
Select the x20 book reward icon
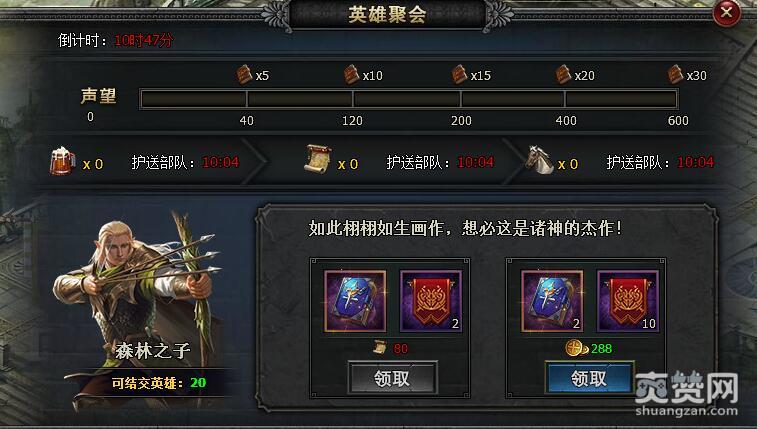click(563, 75)
